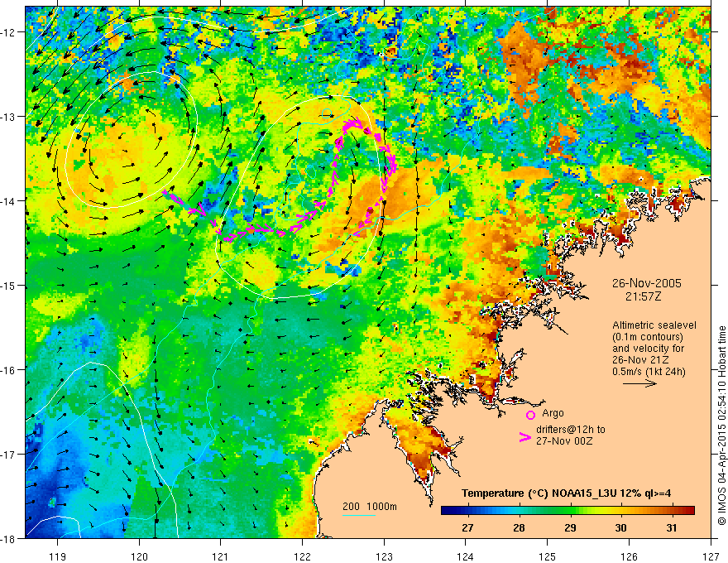The image size is (728, 563).
Task: Click the temperature color bar at 31
Action: point(672,511)
